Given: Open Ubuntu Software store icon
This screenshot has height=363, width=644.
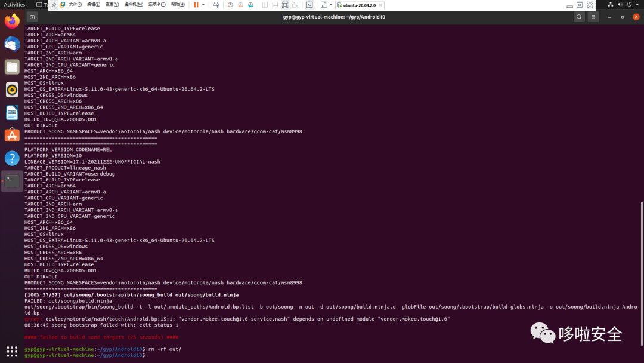Looking at the screenshot, I should click(12, 136).
